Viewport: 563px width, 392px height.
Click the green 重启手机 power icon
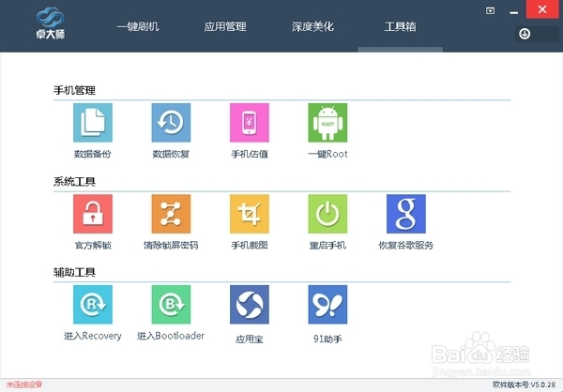(327, 214)
